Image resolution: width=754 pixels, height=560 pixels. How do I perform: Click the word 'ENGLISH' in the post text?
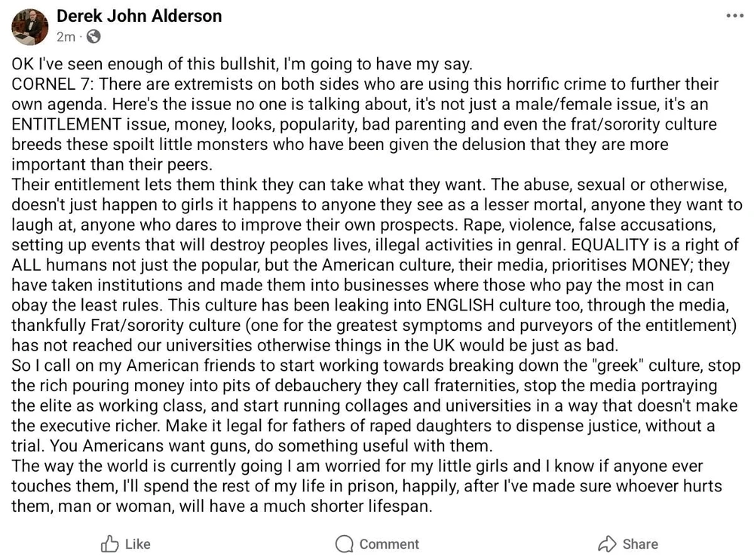(460, 306)
